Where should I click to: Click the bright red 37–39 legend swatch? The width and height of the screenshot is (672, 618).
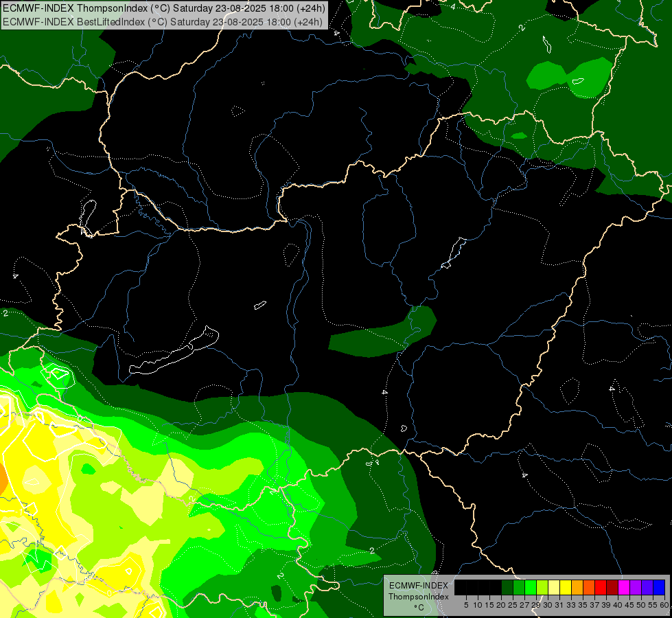601,587
